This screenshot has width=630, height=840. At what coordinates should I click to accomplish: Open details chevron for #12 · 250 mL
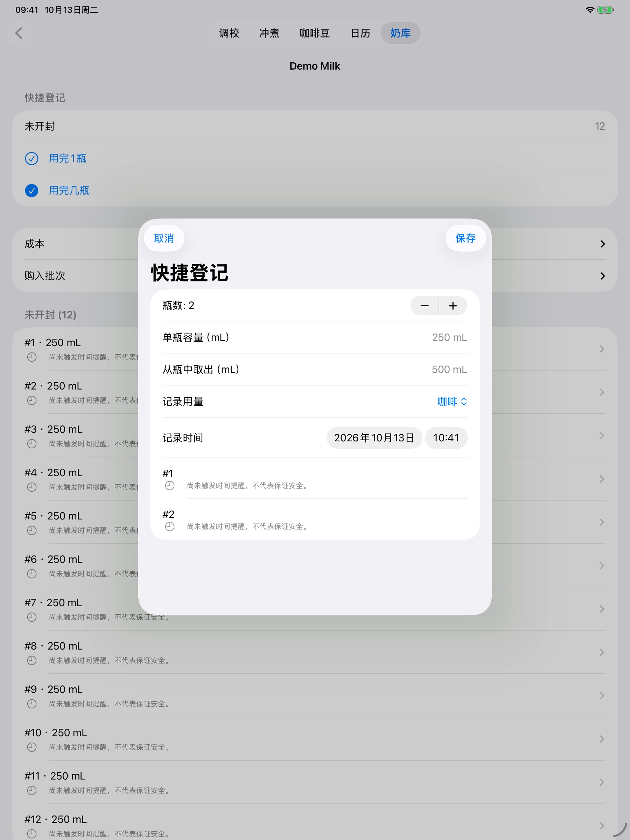pos(602,825)
